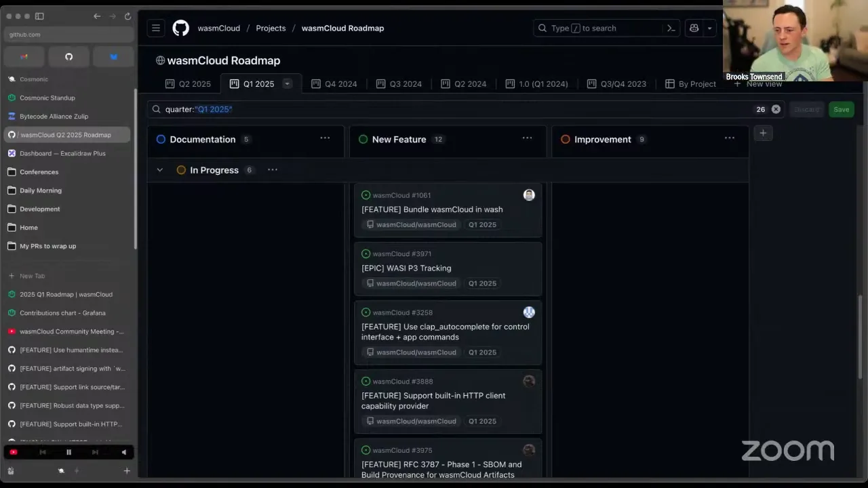Collapse the In Progress group
The image size is (868, 488).
[160, 170]
